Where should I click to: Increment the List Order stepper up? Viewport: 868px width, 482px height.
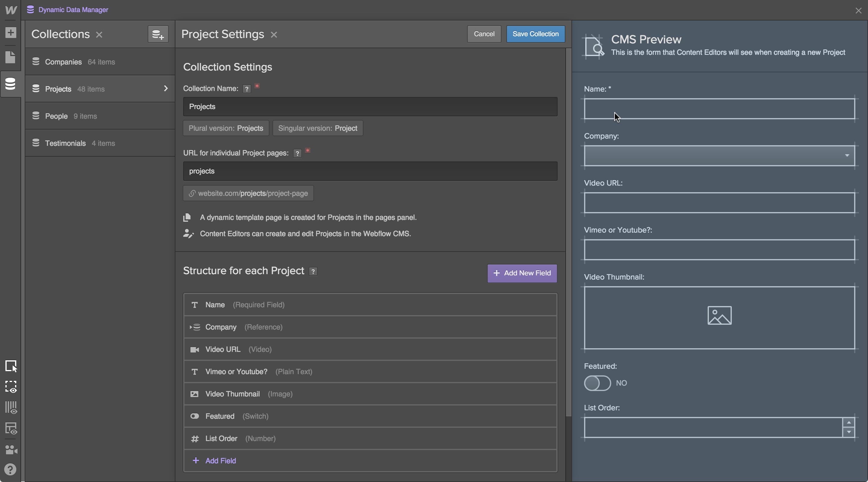[x=849, y=422]
